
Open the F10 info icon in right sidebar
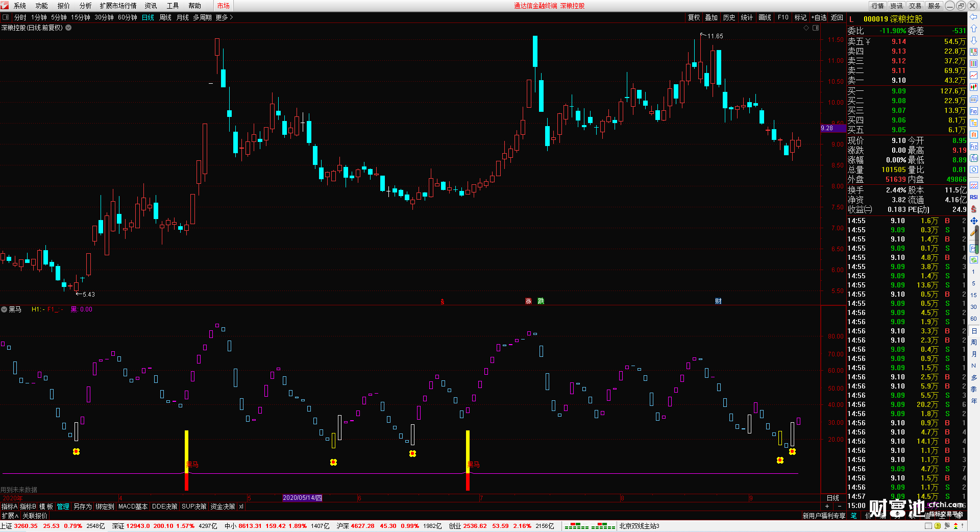tap(974, 111)
